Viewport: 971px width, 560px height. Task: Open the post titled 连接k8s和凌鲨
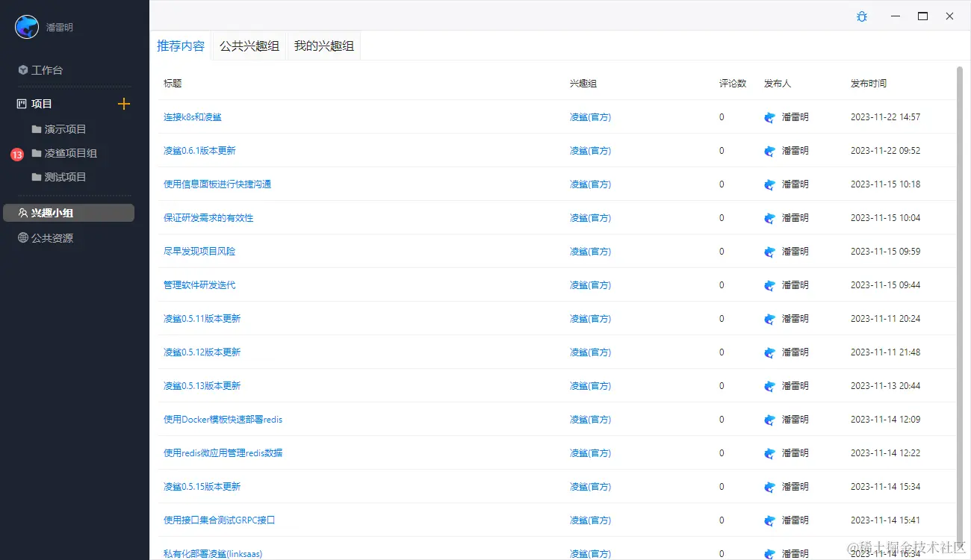coord(193,117)
